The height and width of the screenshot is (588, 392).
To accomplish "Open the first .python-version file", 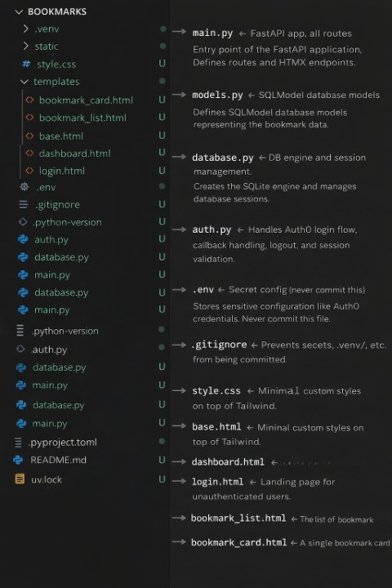I will [68, 222].
